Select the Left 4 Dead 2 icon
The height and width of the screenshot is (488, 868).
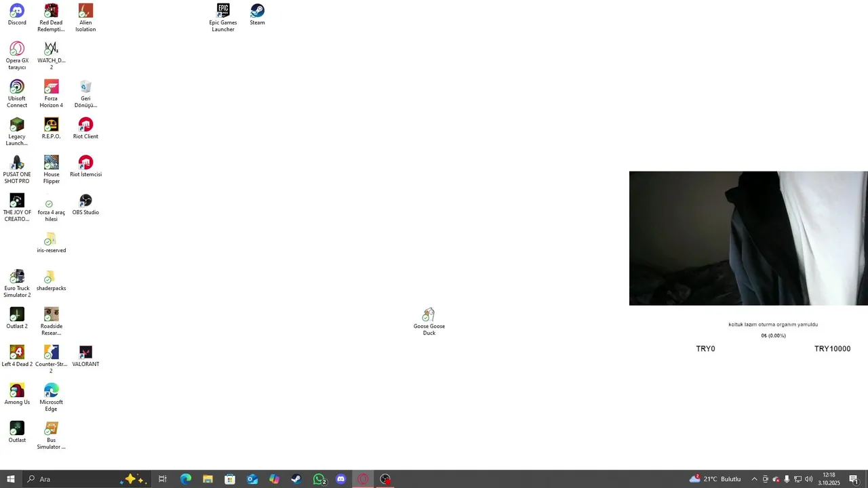click(x=17, y=356)
